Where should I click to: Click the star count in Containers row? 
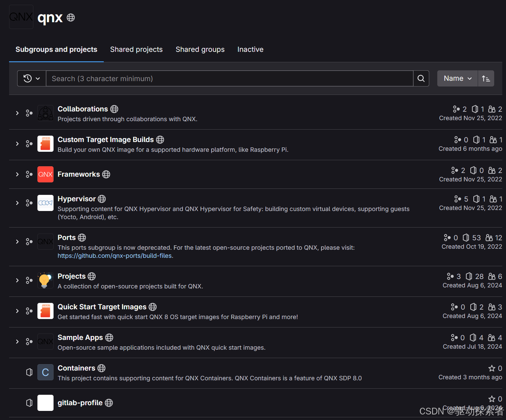tap(495, 368)
